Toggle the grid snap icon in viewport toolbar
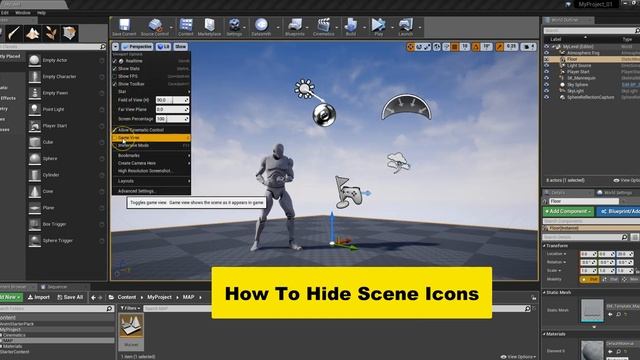Screen dimensions: 640x360 [x=455, y=47]
